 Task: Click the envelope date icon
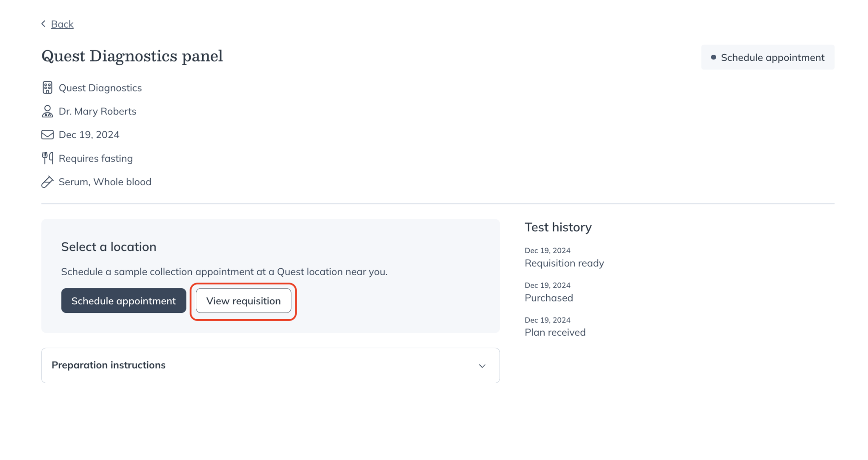click(x=47, y=135)
